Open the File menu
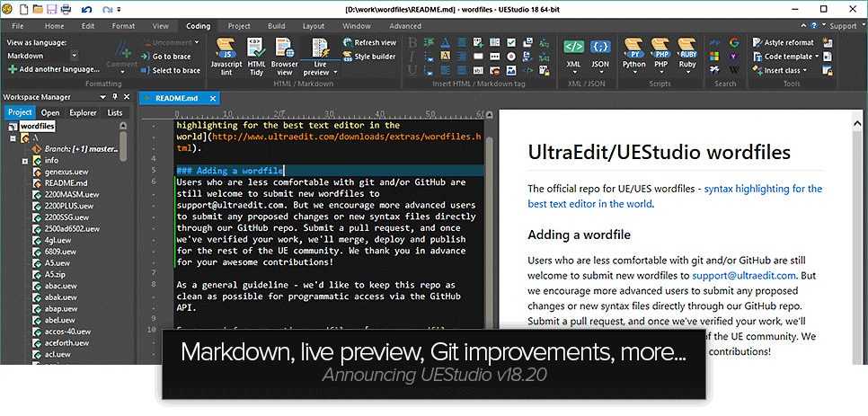Viewport: 868px width, 416px height. coord(18,26)
